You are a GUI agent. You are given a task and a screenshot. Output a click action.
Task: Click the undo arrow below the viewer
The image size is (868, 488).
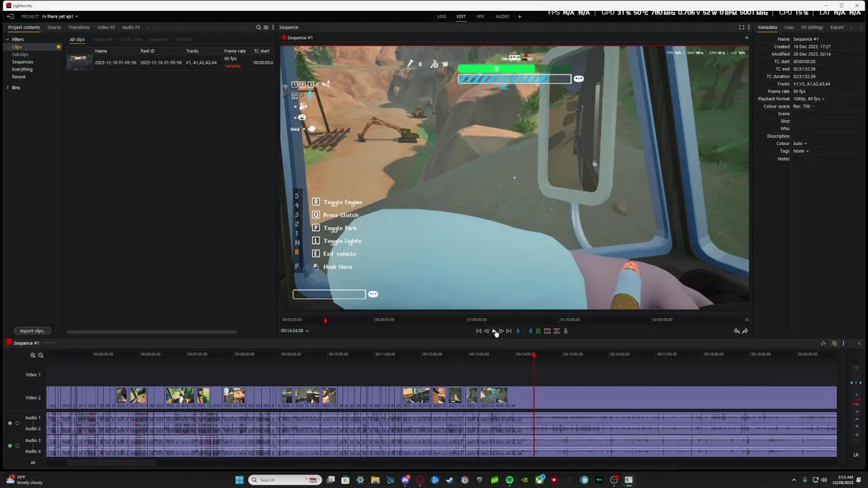click(x=736, y=331)
